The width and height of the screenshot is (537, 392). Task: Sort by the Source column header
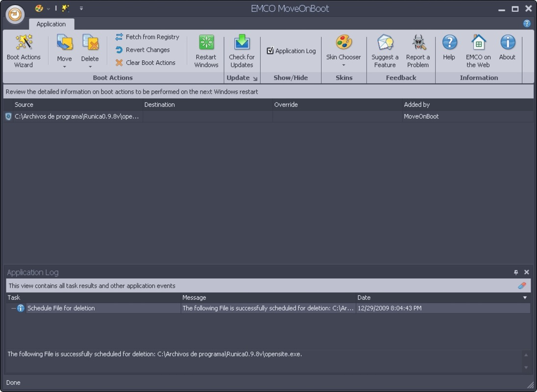click(x=78, y=105)
